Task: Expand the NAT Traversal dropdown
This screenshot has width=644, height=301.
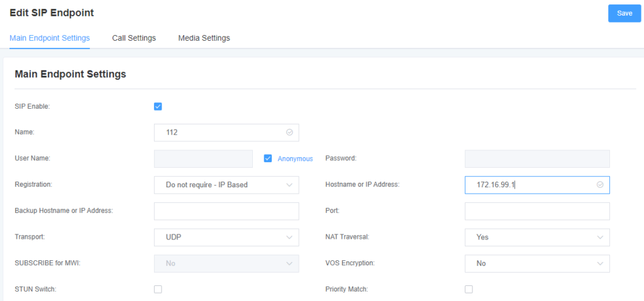Action: coord(536,237)
